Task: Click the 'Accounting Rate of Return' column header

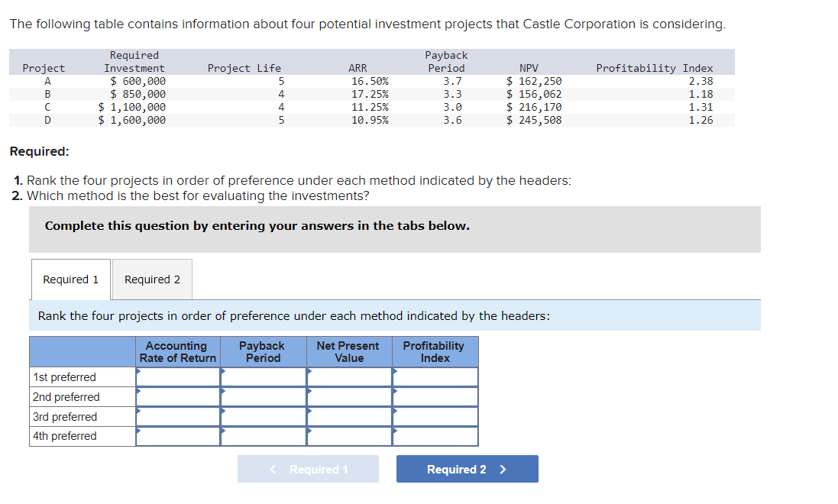Action: [177, 352]
